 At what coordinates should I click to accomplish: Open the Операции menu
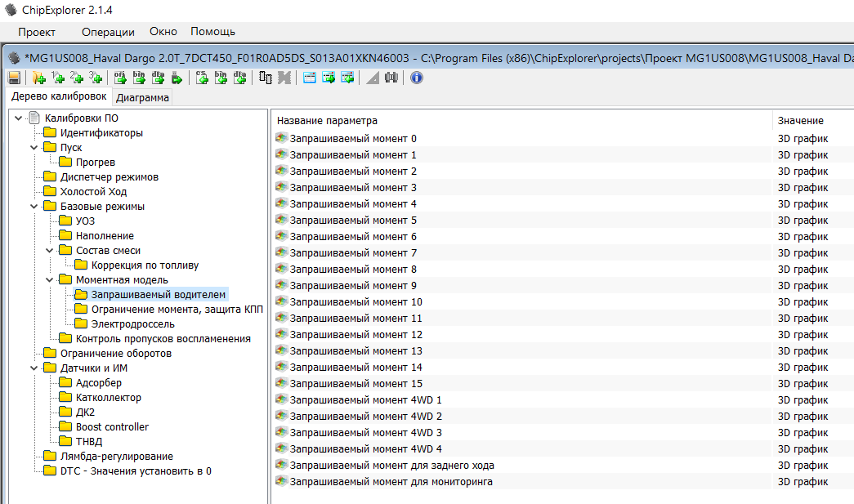pyautogui.click(x=108, y=32)
